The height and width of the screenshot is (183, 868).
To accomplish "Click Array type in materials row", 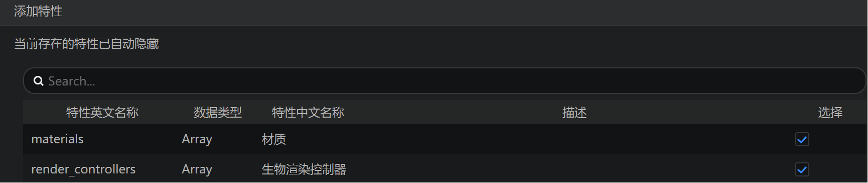I will pyautogui.click(x=197, y=139).
